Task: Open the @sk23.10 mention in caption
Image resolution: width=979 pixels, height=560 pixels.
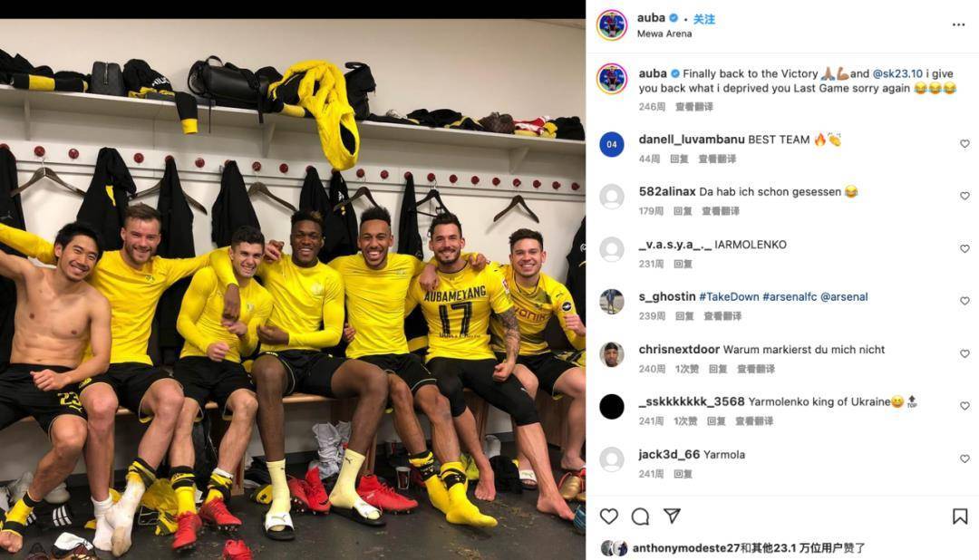Action: tap(897, 73)
